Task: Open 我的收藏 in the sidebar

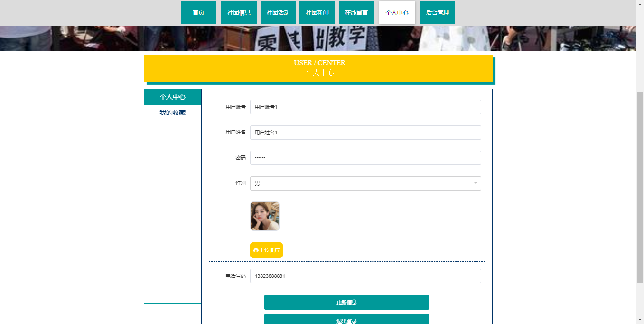Action: pos(173,113)
